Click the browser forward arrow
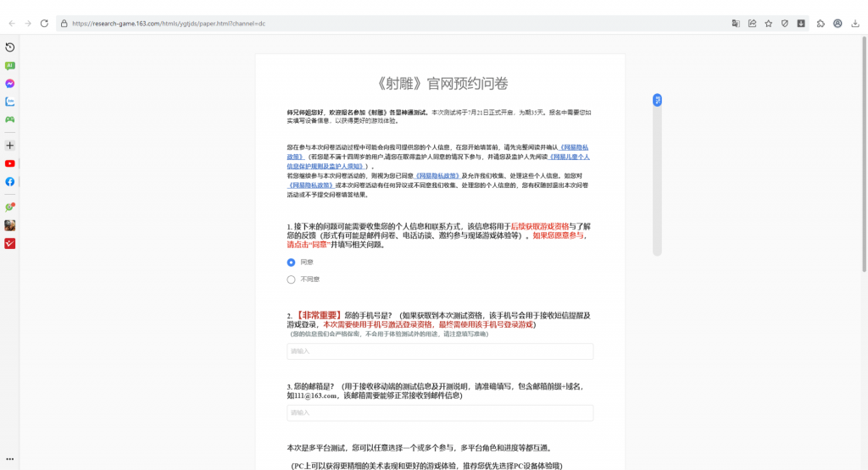The height and width of the screenshot is (470, 868). tap(28, 23)
